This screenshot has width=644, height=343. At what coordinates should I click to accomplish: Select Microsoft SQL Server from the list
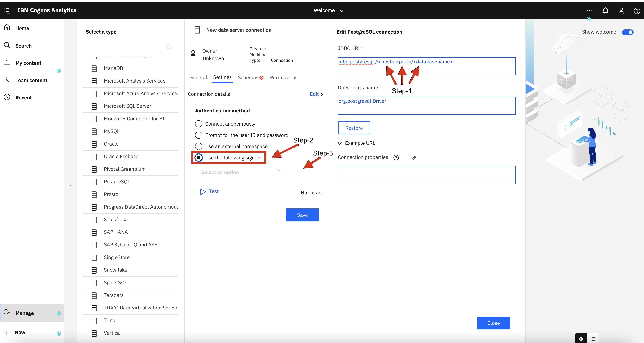pos(130,106)
